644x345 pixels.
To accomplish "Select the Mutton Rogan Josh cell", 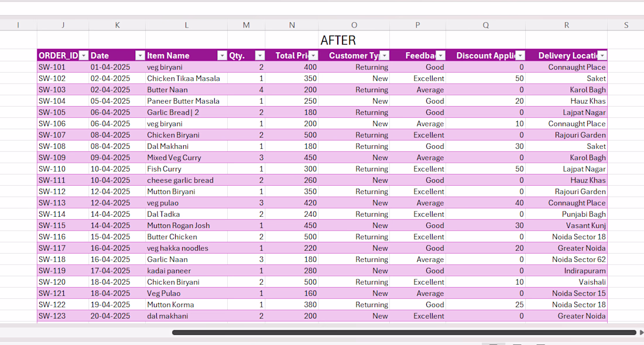I will [x=186, y=225].
